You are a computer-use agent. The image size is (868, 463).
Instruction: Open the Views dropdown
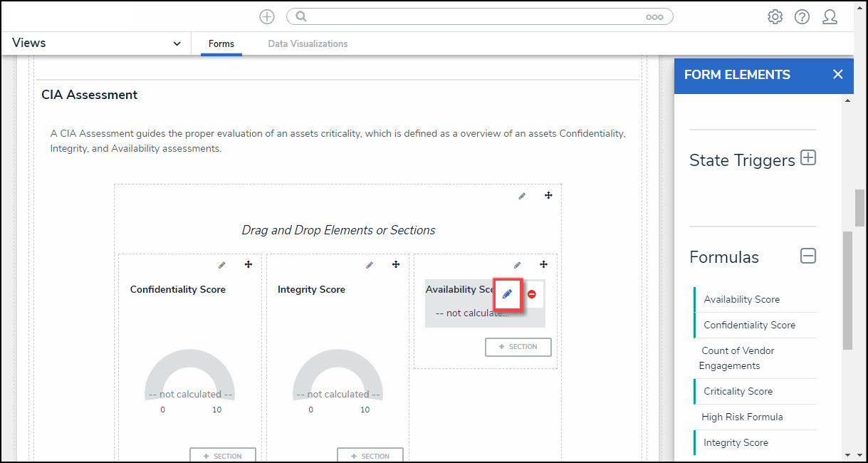177,43
